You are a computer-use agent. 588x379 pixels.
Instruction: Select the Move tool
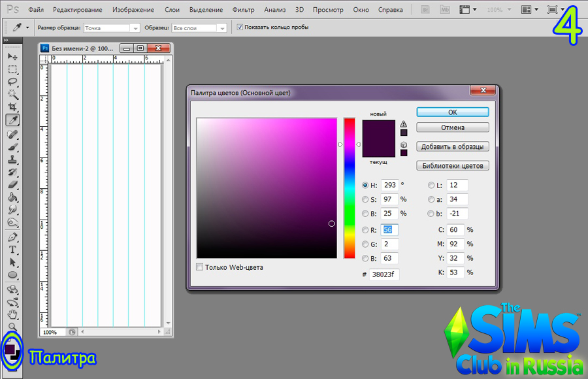[x=12, y=57]
